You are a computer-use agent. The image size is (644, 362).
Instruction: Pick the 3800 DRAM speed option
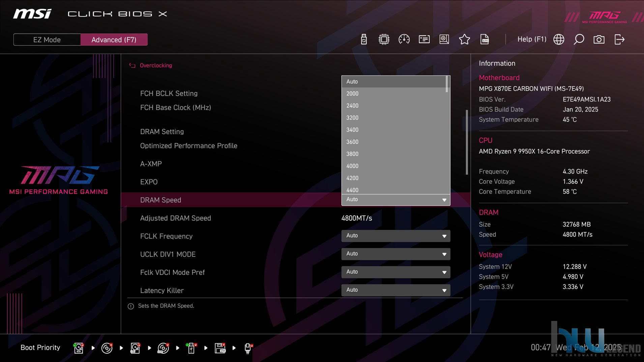pos(394,154)
